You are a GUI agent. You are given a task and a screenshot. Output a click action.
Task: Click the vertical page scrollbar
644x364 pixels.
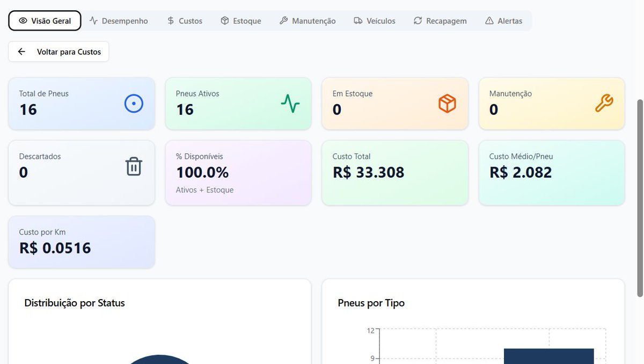tap(640, 198)
